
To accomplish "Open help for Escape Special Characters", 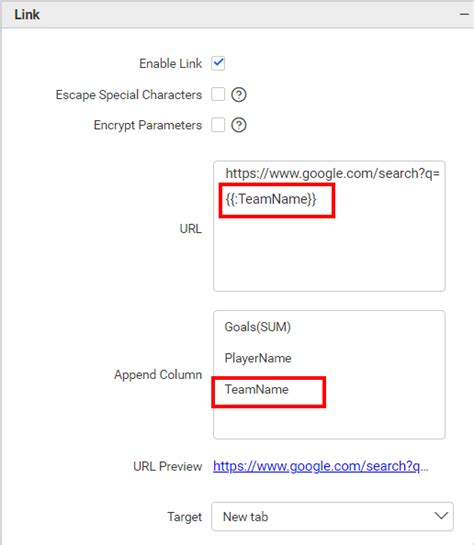I will click(x=239, y=95).
